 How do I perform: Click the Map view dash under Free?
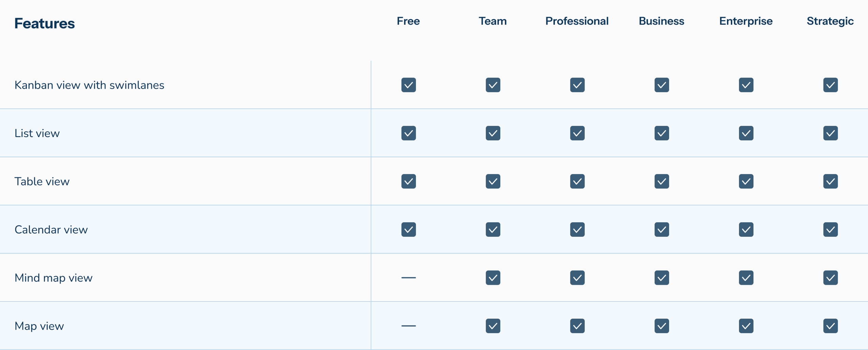click(x=408, y=326)
